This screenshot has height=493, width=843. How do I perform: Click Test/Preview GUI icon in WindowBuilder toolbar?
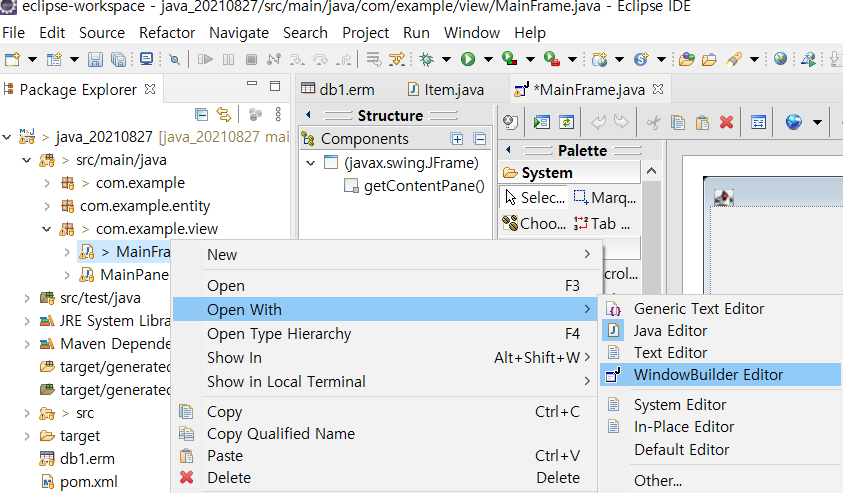coord(541,122)
